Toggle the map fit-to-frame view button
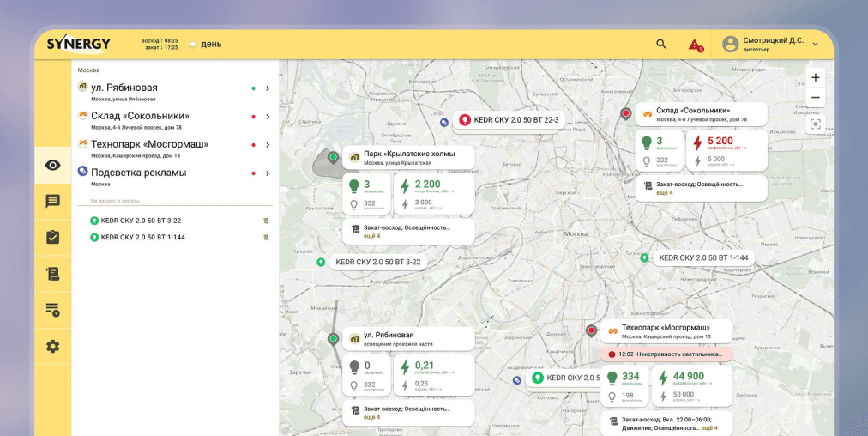The image size is (868, 436). click(x=815, y=124)
